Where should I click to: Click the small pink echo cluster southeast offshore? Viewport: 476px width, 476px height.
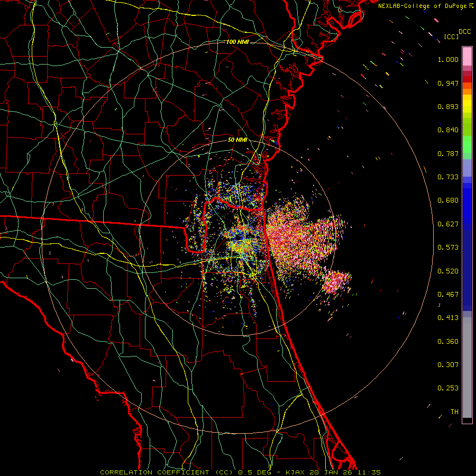pyautogui.click(x=336, y=281)
